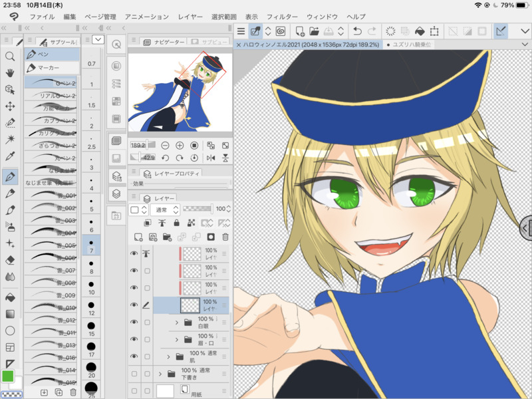The width and height of the screenshot is (532, 399).
Task: Open the blending mode 通常 dropdown
Action: click(x=165, y=209)
